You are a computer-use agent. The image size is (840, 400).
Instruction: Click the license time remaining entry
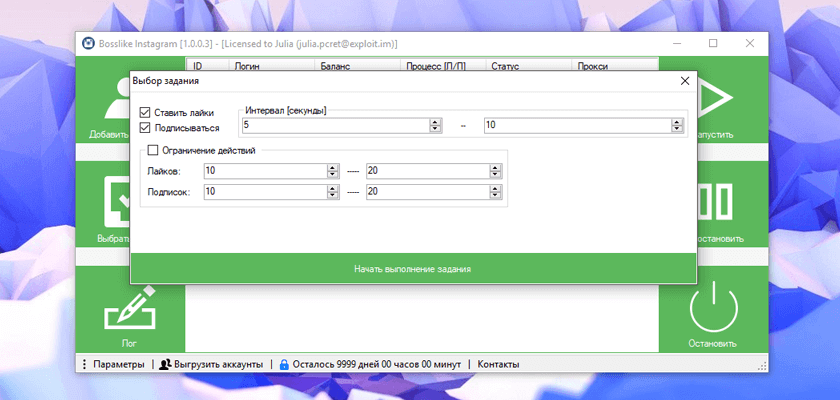coord(377,364)
